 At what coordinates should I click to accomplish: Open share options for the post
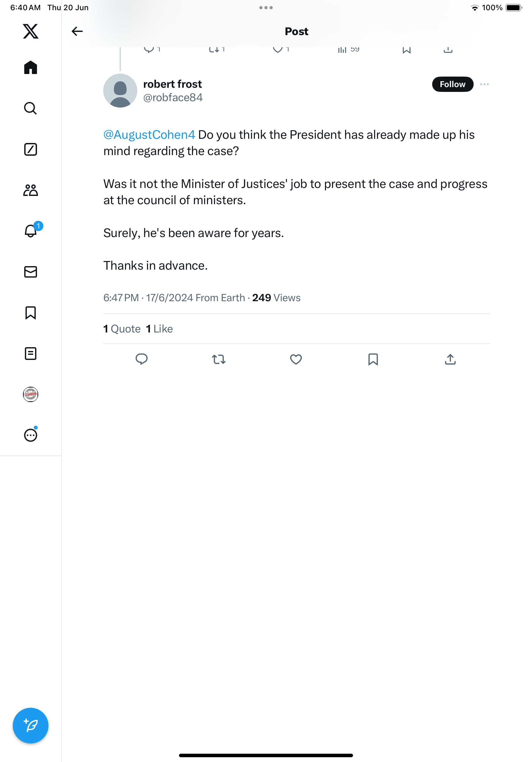click(x=450, y=359)
